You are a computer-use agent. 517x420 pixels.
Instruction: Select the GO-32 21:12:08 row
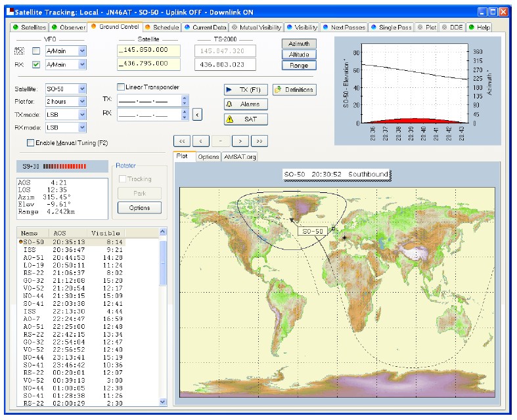coord(72,281)
